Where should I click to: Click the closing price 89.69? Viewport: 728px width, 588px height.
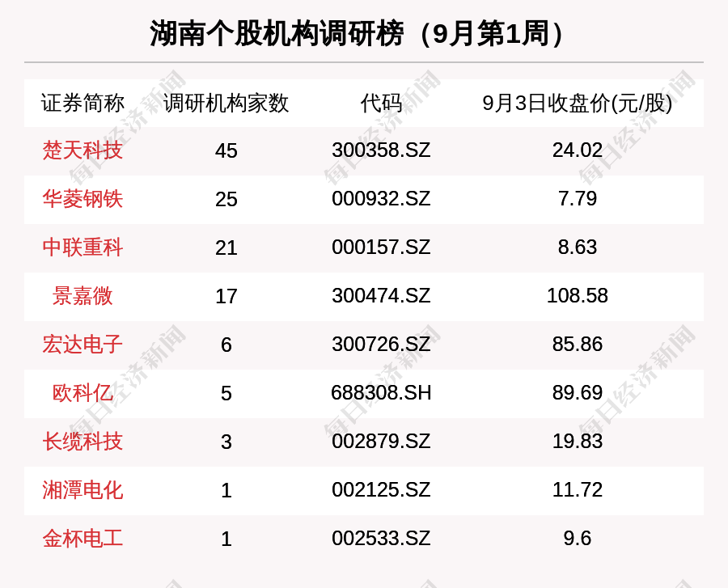(x=577, y=393)
